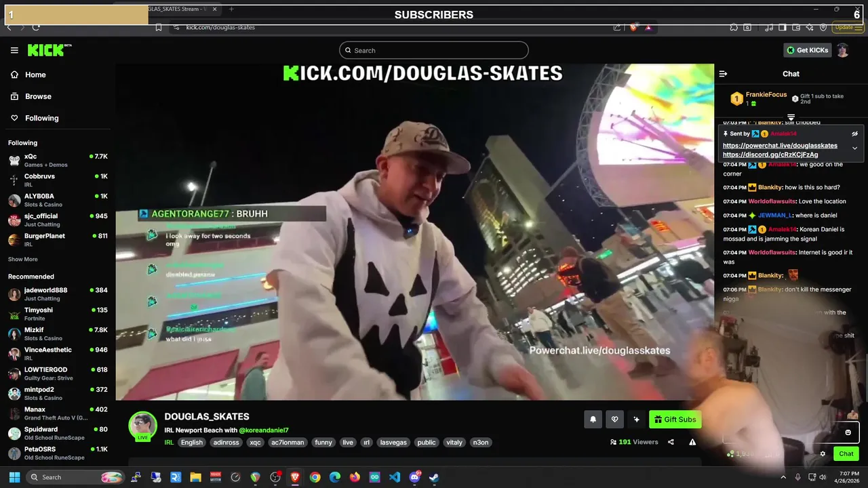
Task: Send message with Chat button
Action: pos(846,454)
